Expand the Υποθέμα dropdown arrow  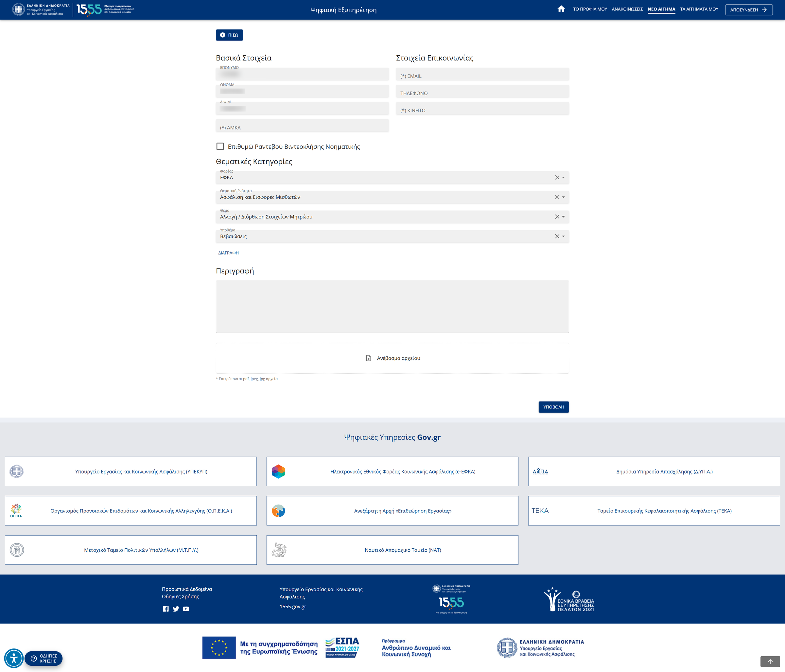[563, 237]
